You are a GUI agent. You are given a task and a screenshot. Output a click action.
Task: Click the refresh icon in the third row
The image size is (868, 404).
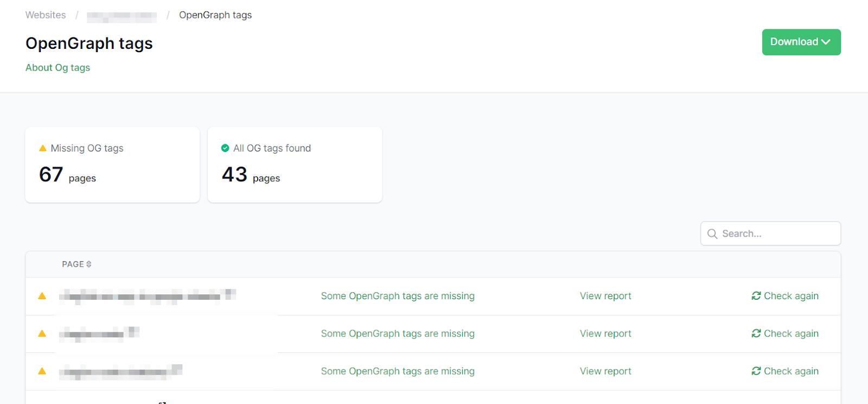click(x=756, y=371)
